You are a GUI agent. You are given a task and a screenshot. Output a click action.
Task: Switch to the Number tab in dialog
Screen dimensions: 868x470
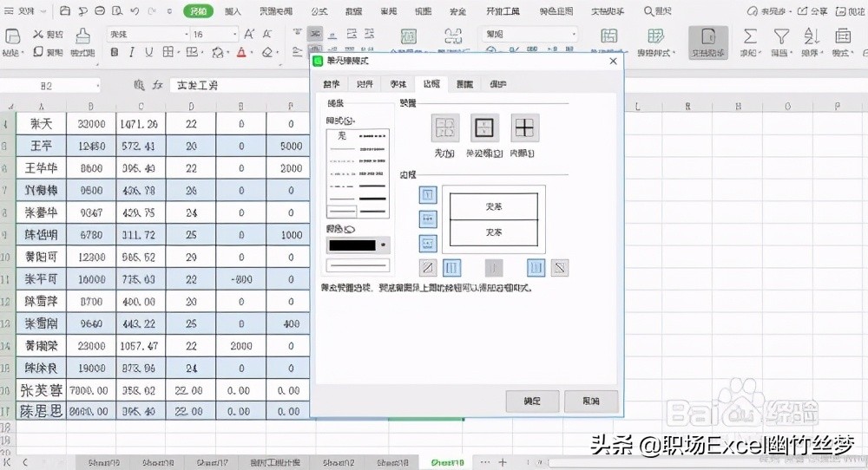(x=332, y=84)
